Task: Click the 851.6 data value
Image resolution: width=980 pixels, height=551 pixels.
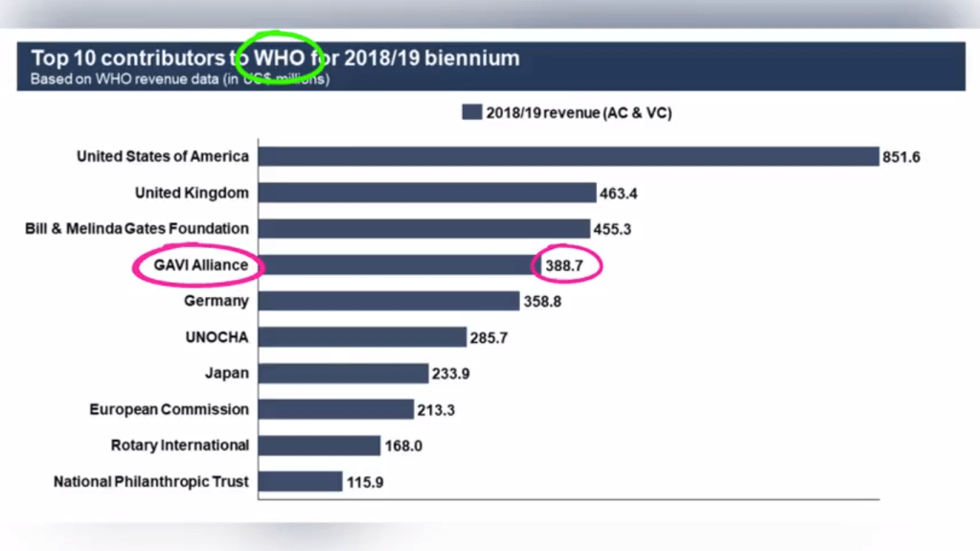Action: coord(901,157)
